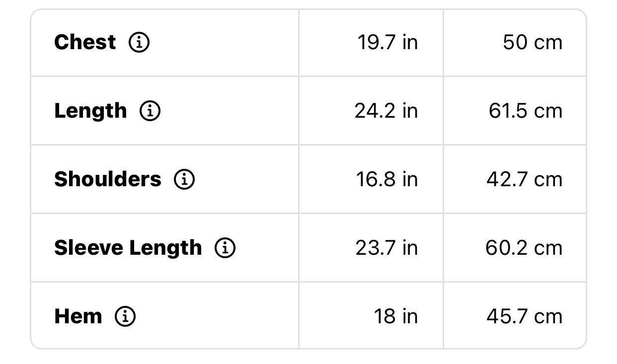Select the Chest label
617x364 pixels.
pyautogui.click(x=85, y=42)
